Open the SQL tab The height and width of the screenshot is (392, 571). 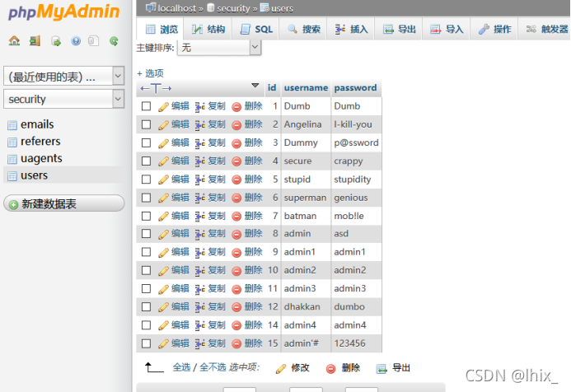coord(256,29)
